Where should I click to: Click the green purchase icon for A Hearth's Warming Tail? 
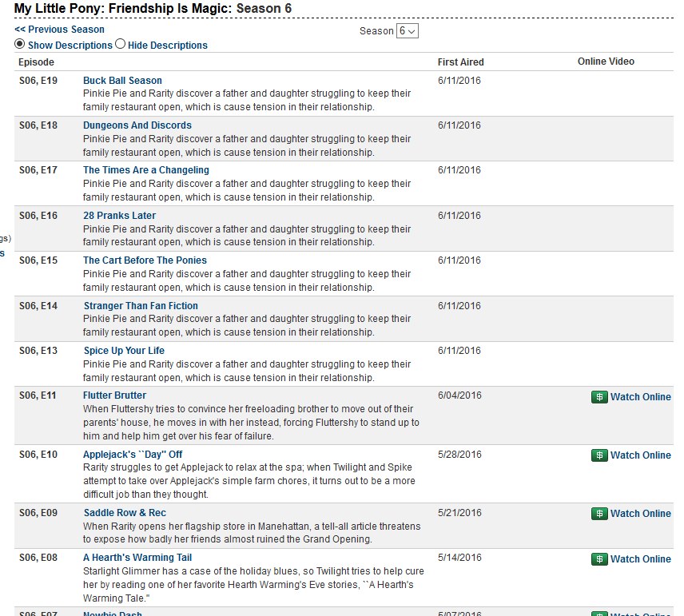click(x=599, y=559)
